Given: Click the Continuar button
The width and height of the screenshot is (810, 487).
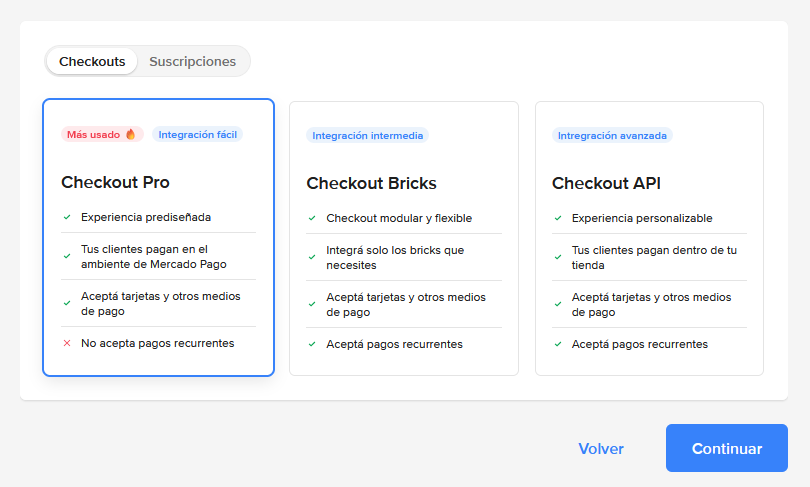Looking at the screenshot, I should pos(726,448).
